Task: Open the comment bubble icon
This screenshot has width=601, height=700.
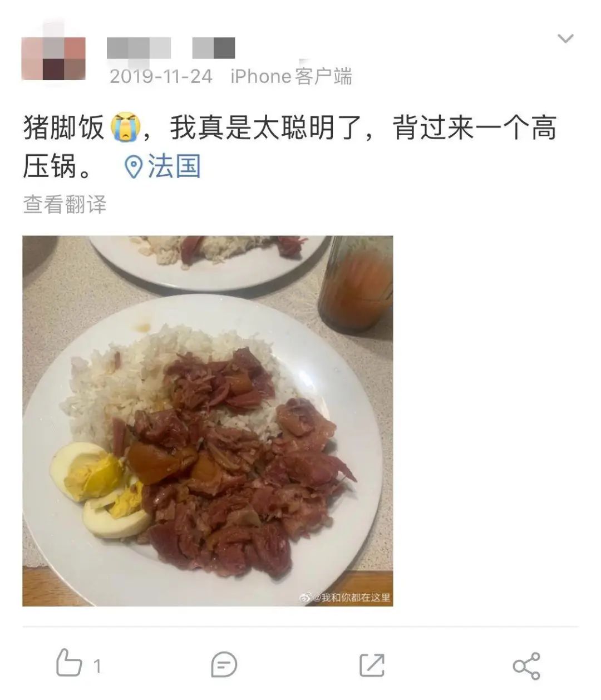Action: [x=224, y=664]
